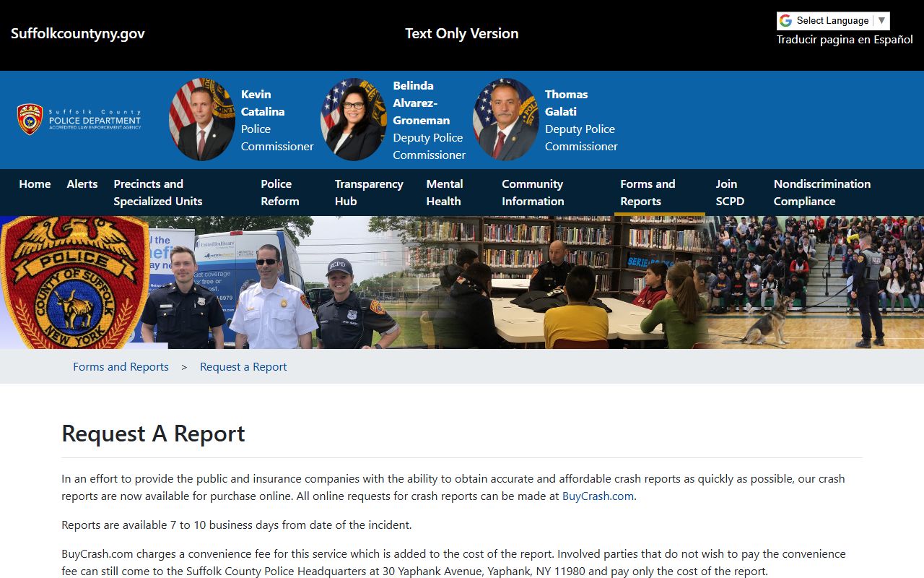Open the Nondiscrimination Compliance menu
The image size is (924, 578).
point(822,193)
